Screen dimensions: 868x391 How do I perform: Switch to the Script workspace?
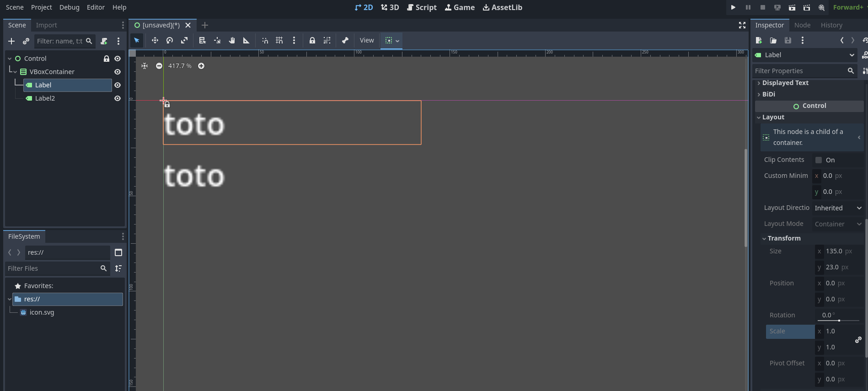coord(422,7)
